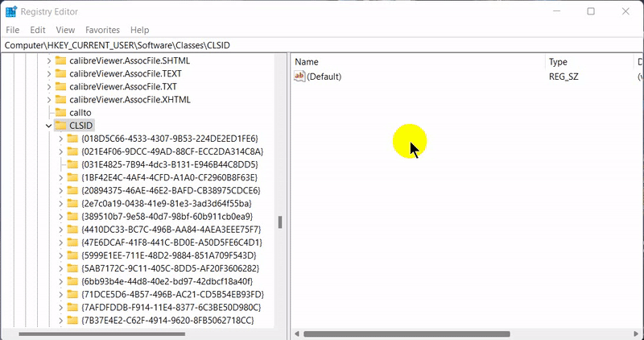Click the REG_SZ type cell
This screenshot has width=644, height=340.
pos(563,77)
